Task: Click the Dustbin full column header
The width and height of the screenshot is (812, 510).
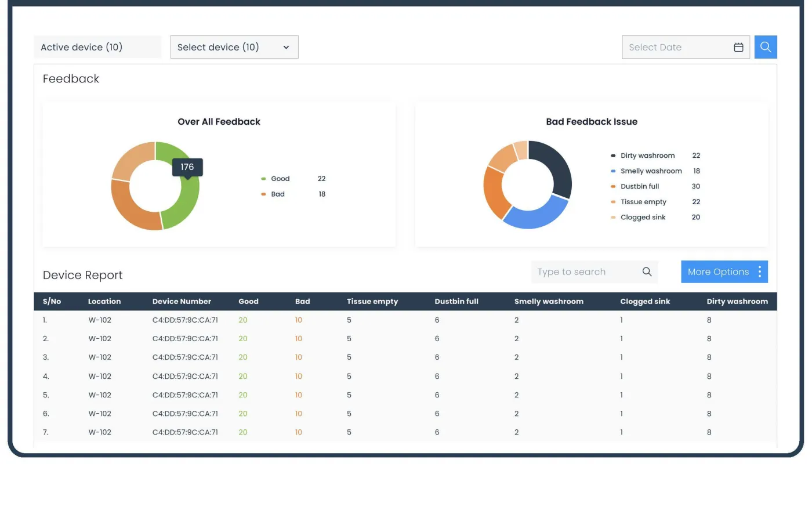Action: point(456,301)
